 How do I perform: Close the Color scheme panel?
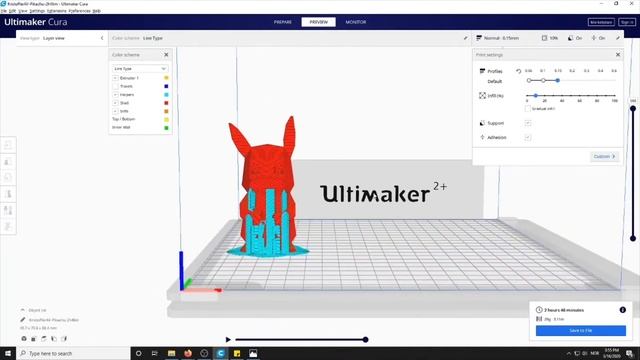tap(166, 55)
